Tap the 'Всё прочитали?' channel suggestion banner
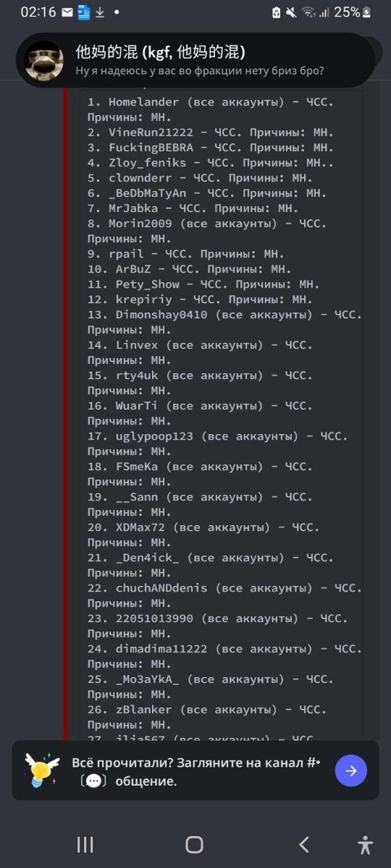 (195, 770)
